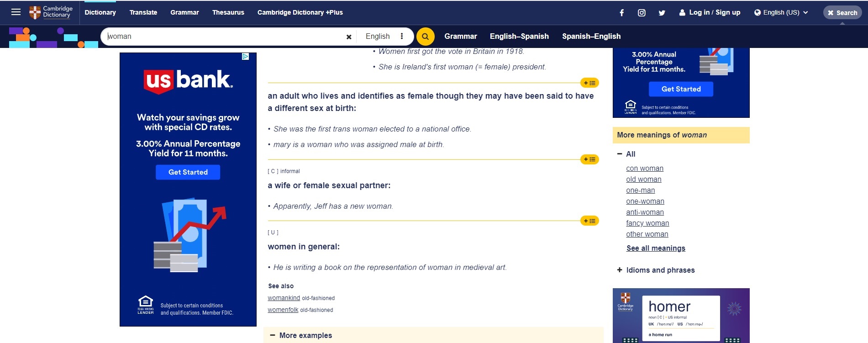Click inside the woman search field
Screen dimensions: 868x343
224,37
